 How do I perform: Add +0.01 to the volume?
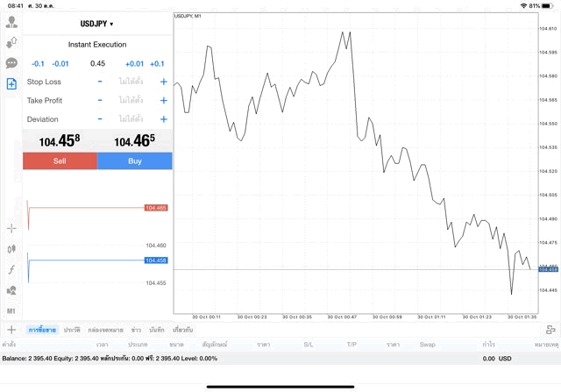pyautogui.click(x=134, y=63)
